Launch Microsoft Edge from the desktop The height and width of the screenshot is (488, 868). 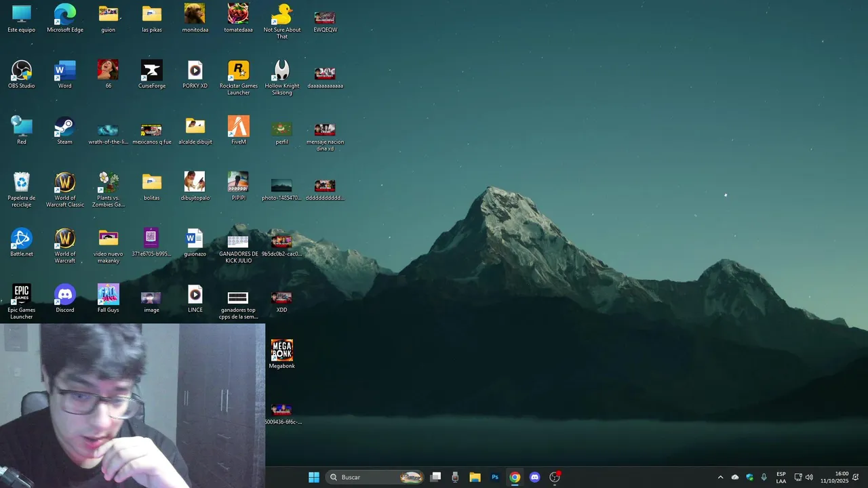pos(65,18)
